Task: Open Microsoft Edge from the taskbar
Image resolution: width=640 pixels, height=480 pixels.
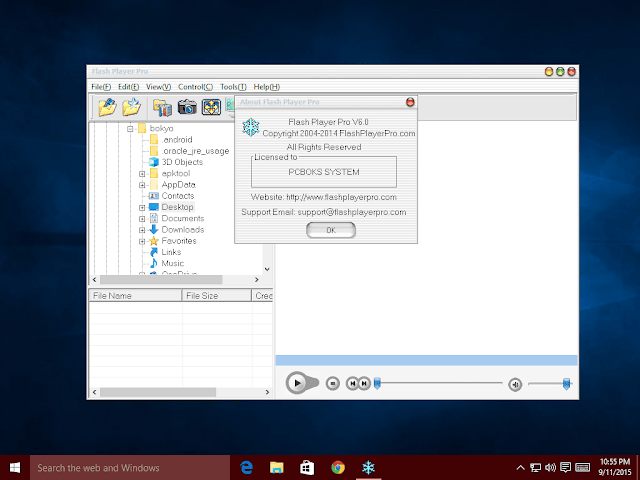Action: tap(246, 467)
